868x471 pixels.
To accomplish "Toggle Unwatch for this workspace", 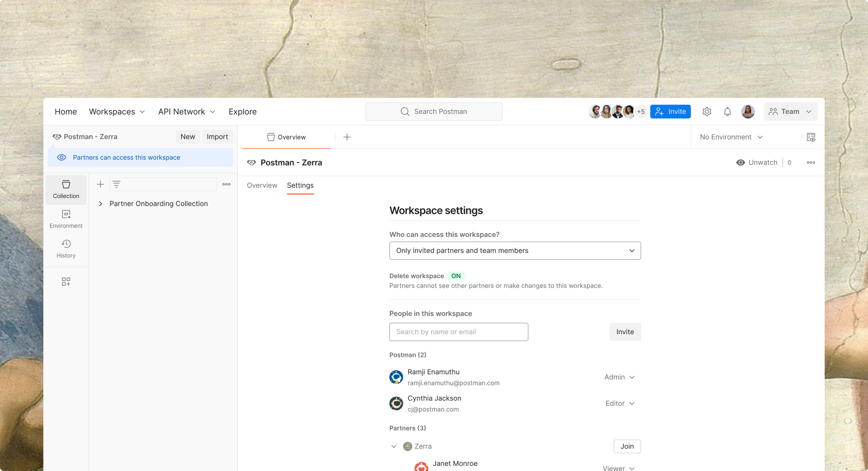I will (757, 163).
